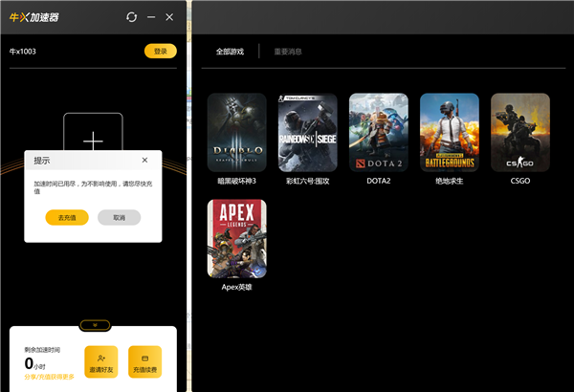Click the 充值续费 recharge button
Viewport: 574px width, 392px height.
tap(145, 361)
